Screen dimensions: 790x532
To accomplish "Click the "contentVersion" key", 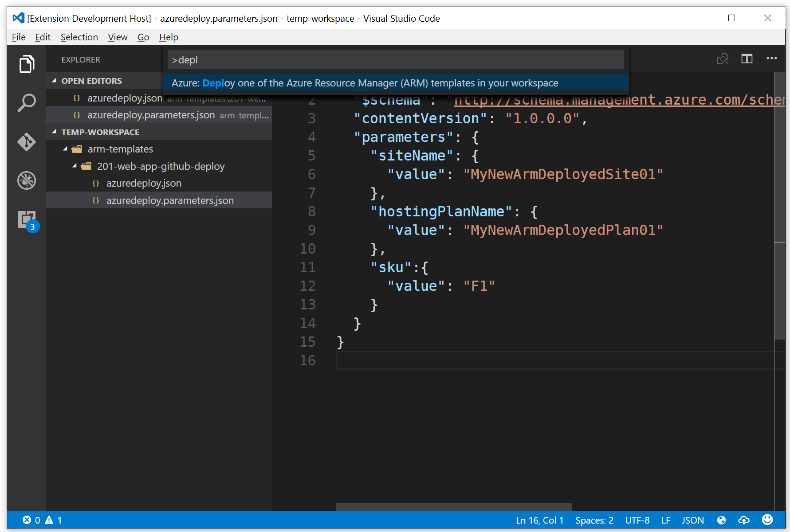I will pos(421,118).
